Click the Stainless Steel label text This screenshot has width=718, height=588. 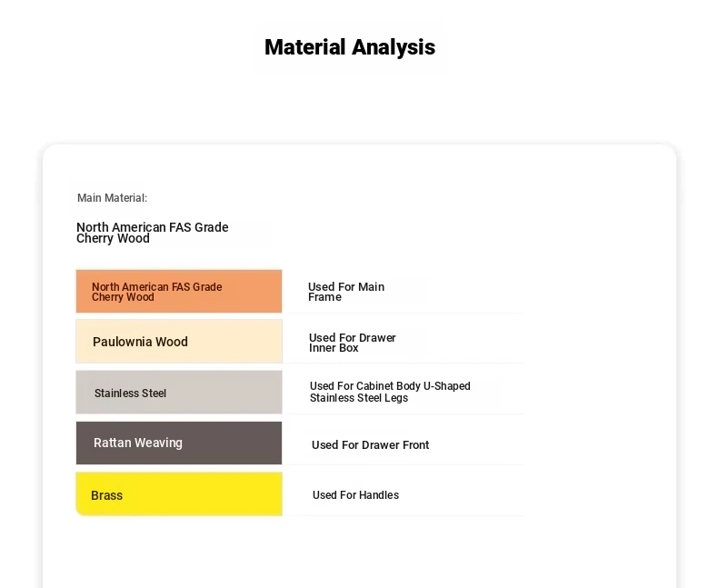point(130,394)
